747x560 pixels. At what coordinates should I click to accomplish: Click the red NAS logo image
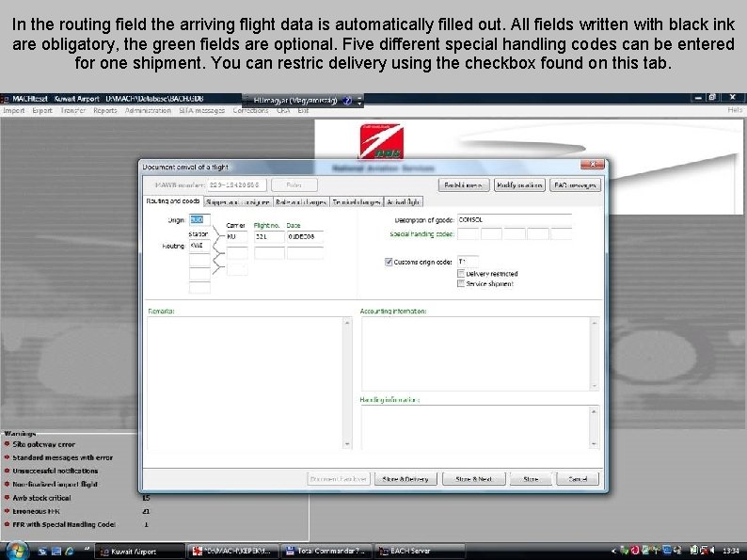(382, 141)
